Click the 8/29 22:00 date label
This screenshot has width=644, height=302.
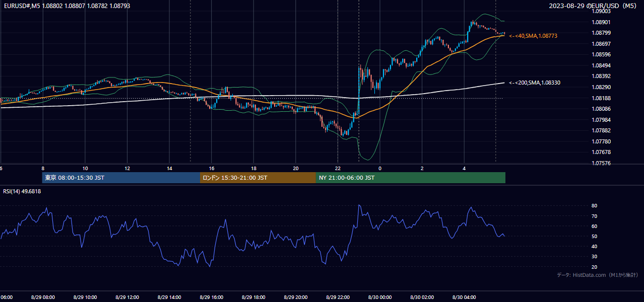(x=338, y=297)
